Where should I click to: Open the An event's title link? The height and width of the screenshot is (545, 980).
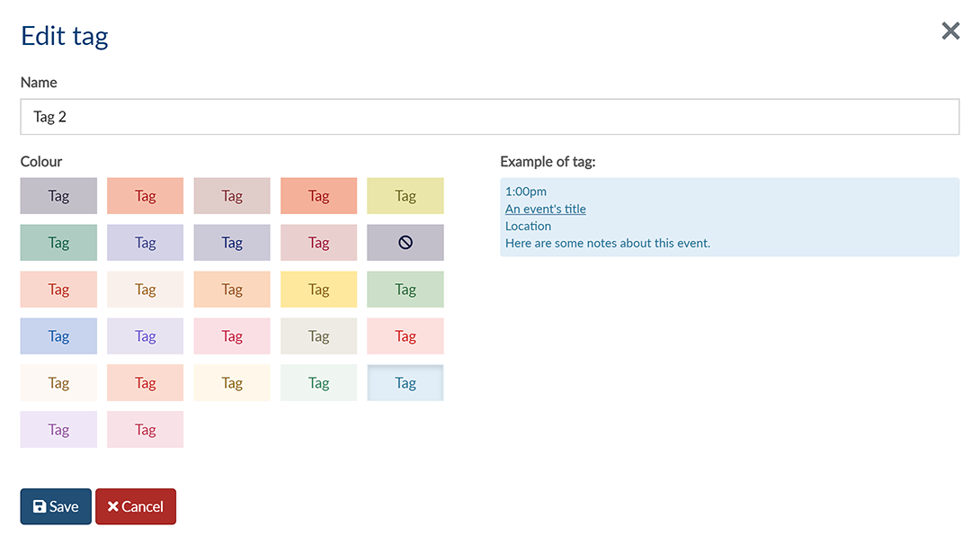pos(546,209)
